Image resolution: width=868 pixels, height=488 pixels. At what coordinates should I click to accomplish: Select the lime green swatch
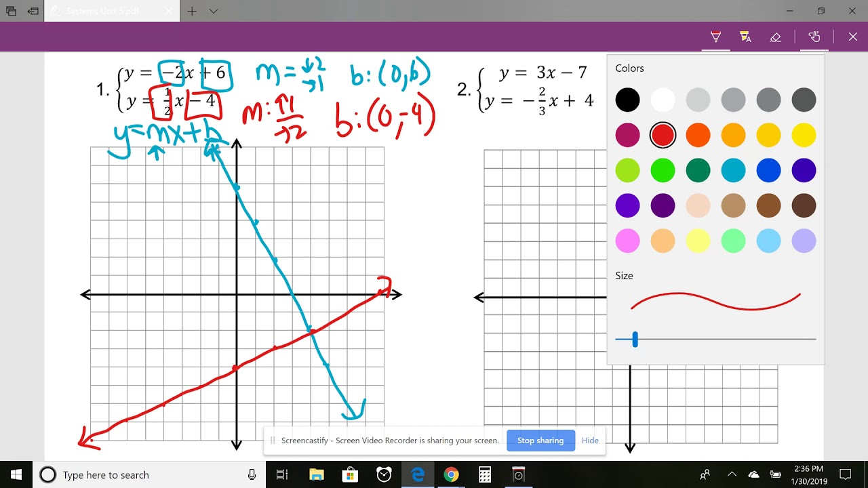[627, 170]
